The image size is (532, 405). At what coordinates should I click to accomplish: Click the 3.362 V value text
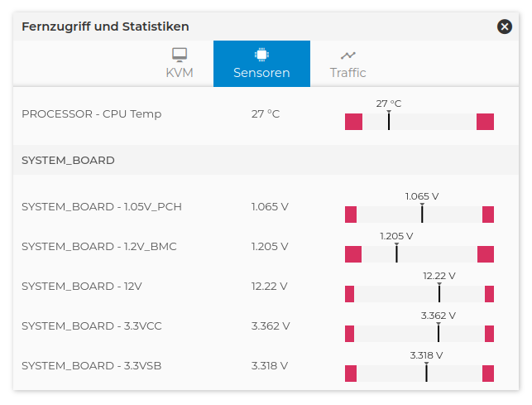pyautogui.click(x=271, y=325)
